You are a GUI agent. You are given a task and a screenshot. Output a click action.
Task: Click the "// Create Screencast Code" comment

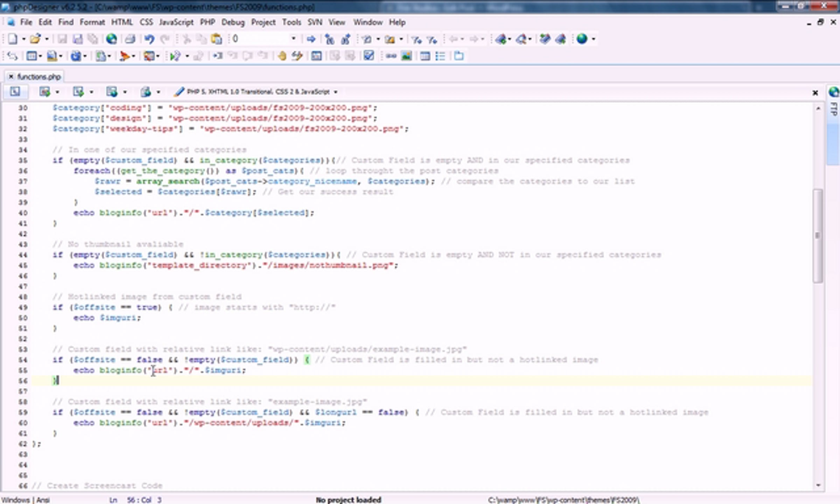click(97, 486)
